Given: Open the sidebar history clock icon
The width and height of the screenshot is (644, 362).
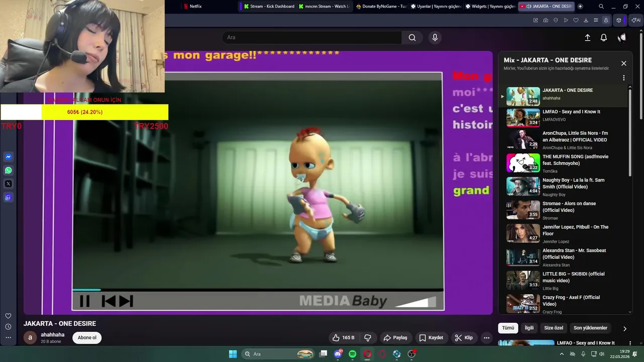Looking at the screenshot, I should coord(8,327).
